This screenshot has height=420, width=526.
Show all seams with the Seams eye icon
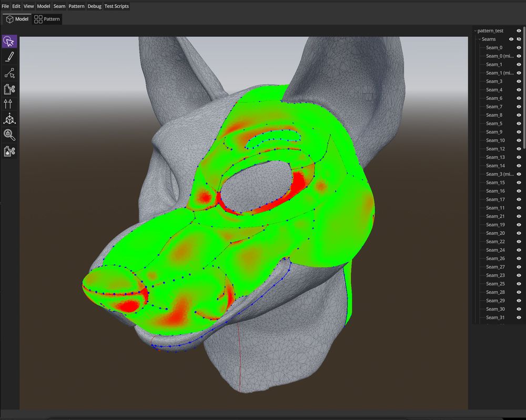tap(511, 39)
